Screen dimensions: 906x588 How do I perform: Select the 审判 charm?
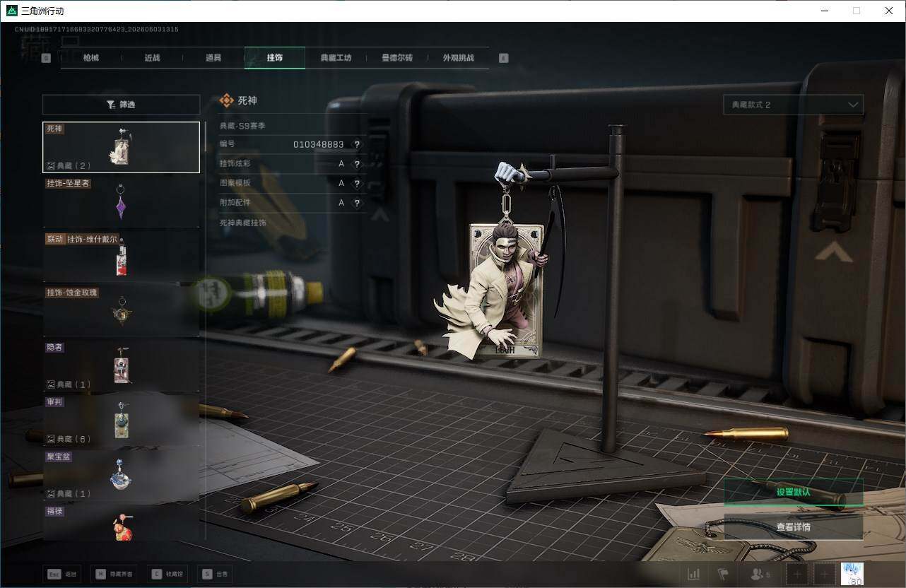121,421
